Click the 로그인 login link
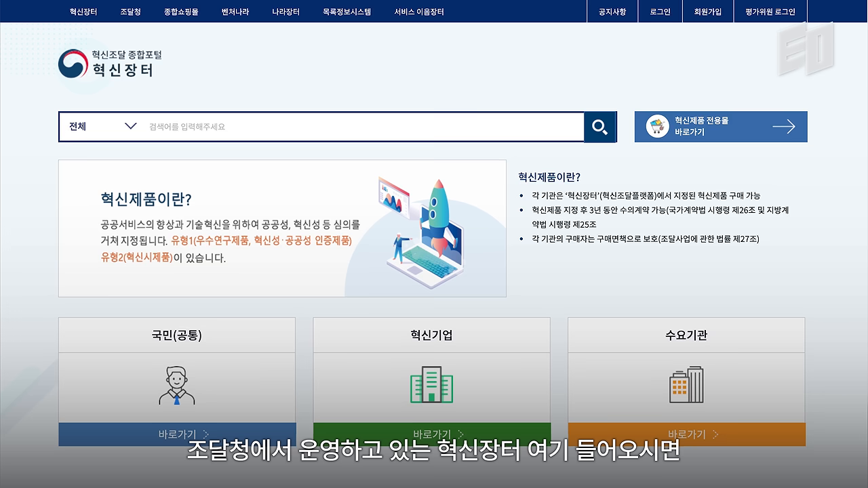The width and height of the screenshot is (868, 488). pyautogui.click(x=660, y=12)
